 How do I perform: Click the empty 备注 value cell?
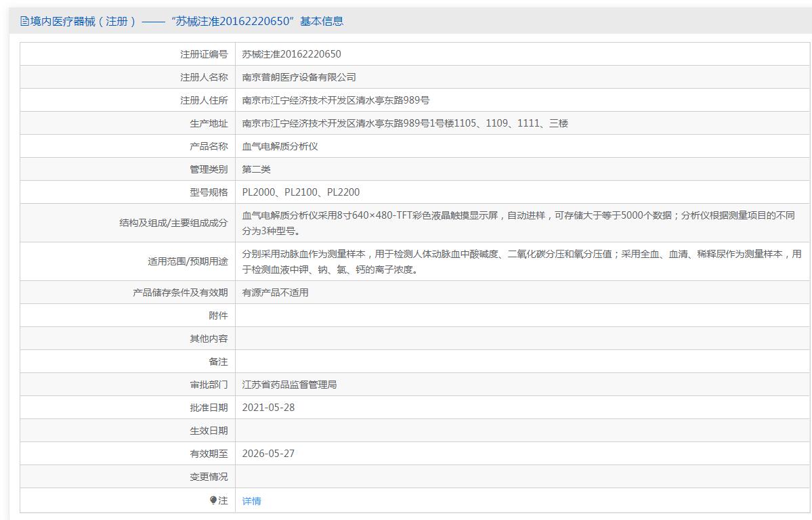pyautogui.click(x=521, y=362)
